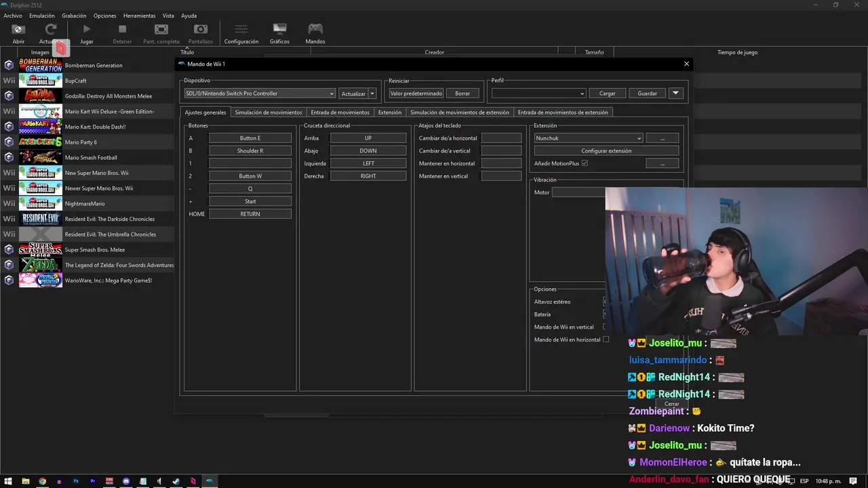868x488 pixels.
Task: Click the Configurar extensión button
Action: (x=606, y=151)
